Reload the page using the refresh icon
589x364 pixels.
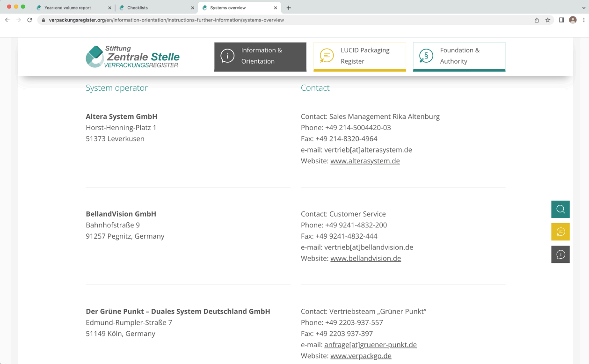pyautogui.click(x=29, y=20)
